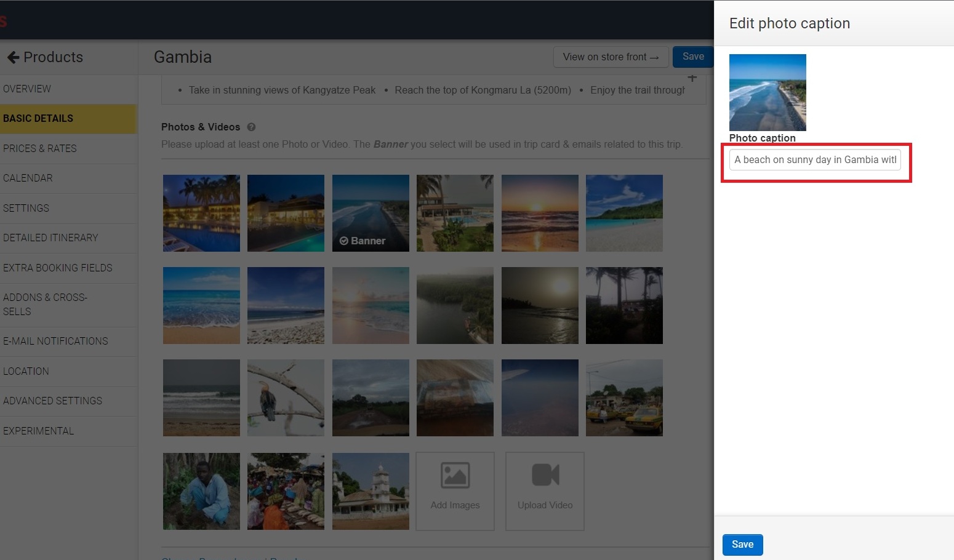
Task: Save the photo caption in the panel
Action: [742, 545]
